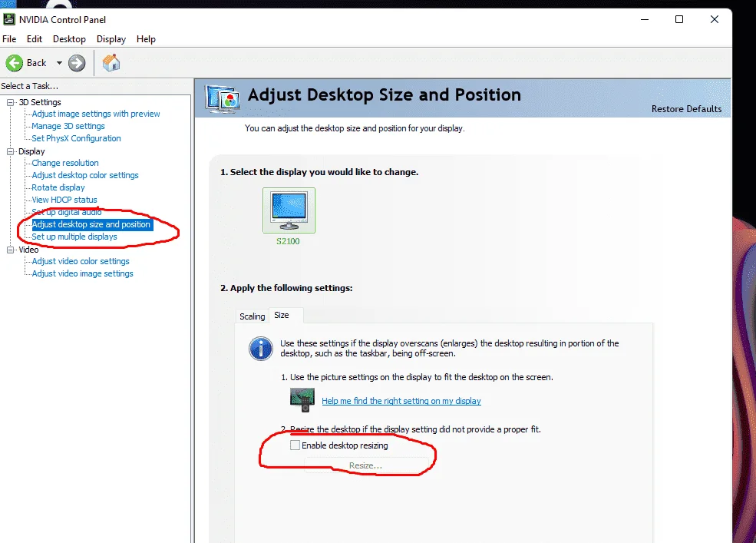This screenshot has height=543, width=756.
Task: Select the Video category label
Action: tap(28, 250)
